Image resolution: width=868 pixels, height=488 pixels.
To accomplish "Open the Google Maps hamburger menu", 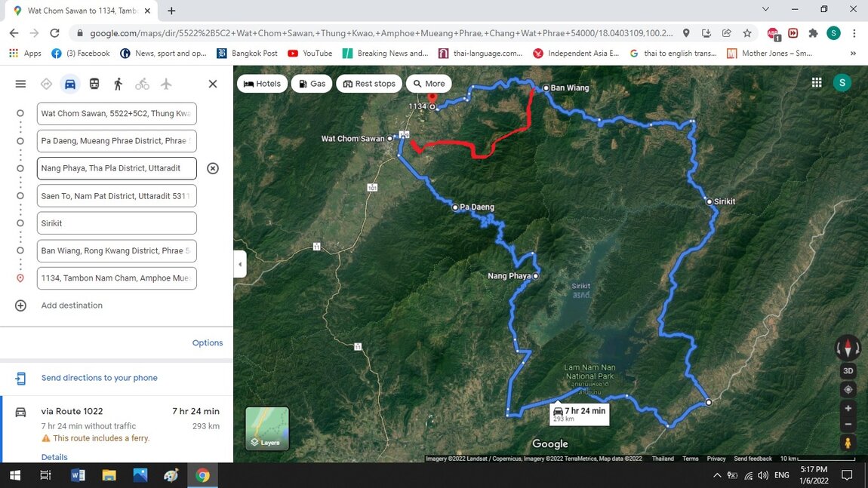I will [x=20, y=84].
